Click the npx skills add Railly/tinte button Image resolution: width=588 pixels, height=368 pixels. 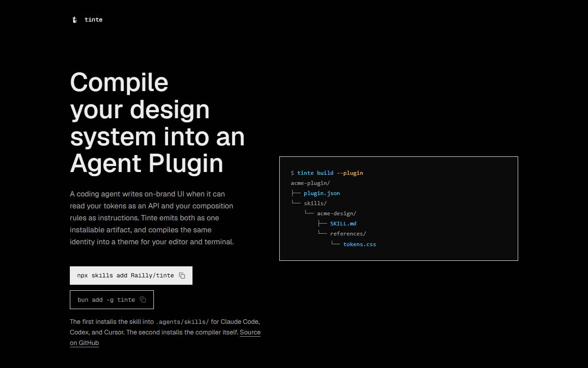click(131, 276)
